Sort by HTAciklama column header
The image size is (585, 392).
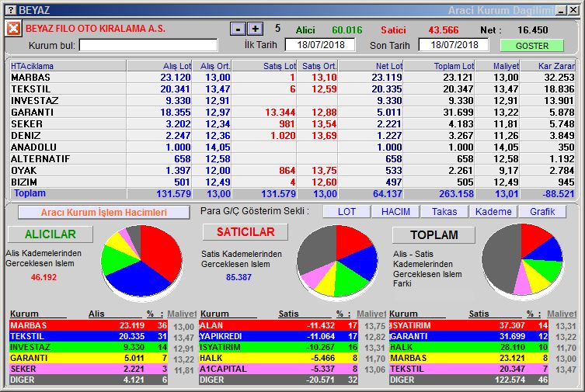click(68, 66)
